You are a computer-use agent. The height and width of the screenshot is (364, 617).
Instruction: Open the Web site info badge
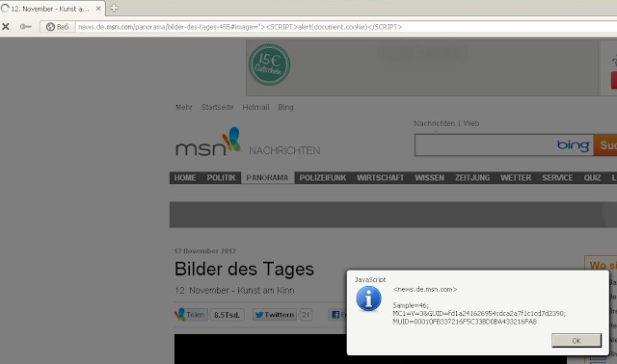tap(58, 27)
